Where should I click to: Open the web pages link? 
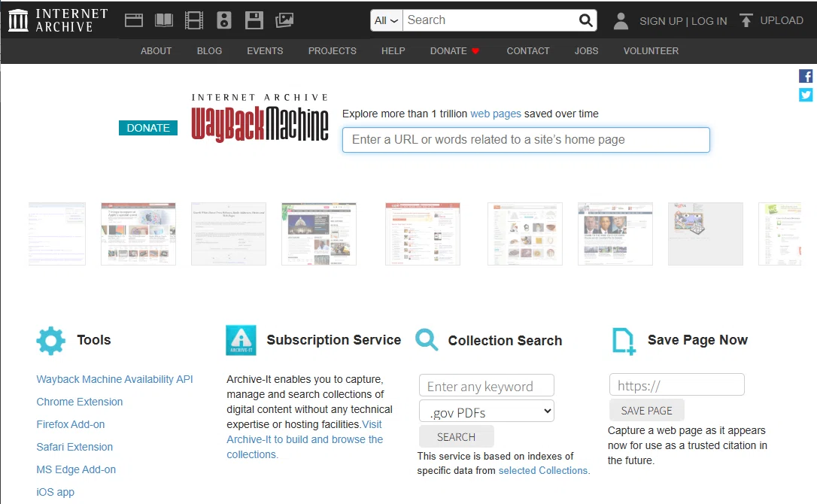point(496,114)
